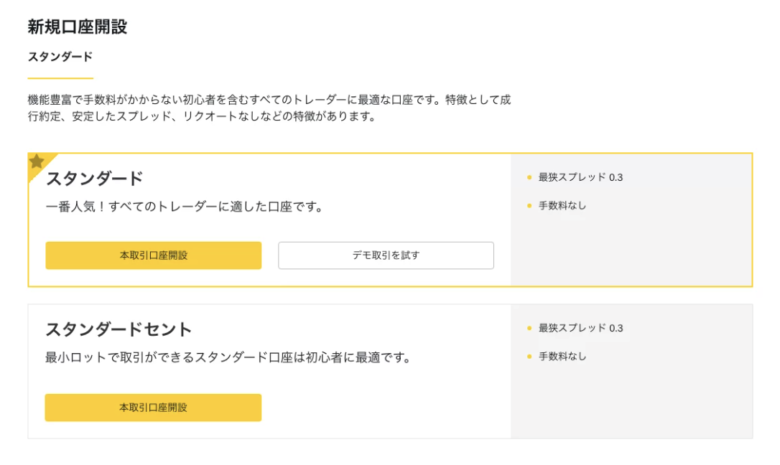
Task: Click 手数料なし in Standard card
Action: pos(562,205)
